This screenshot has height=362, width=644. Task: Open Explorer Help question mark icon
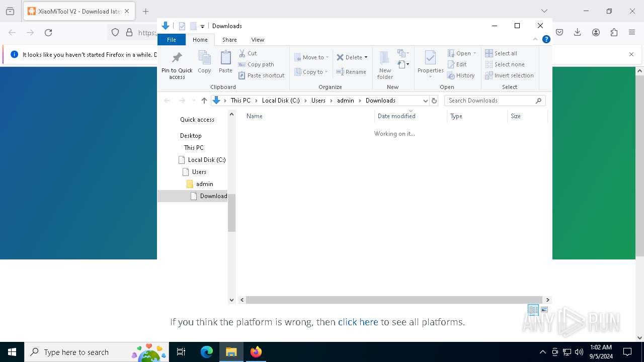[x=546, y=39]
